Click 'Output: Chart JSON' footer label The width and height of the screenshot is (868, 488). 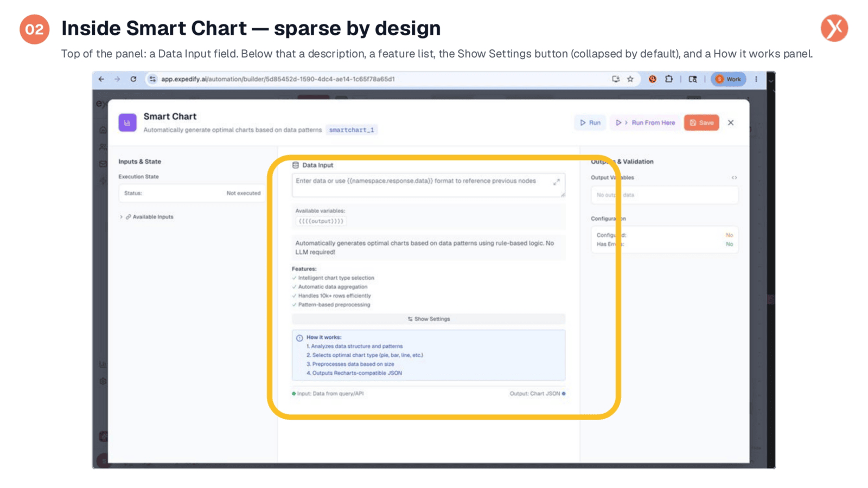(535, 394)
